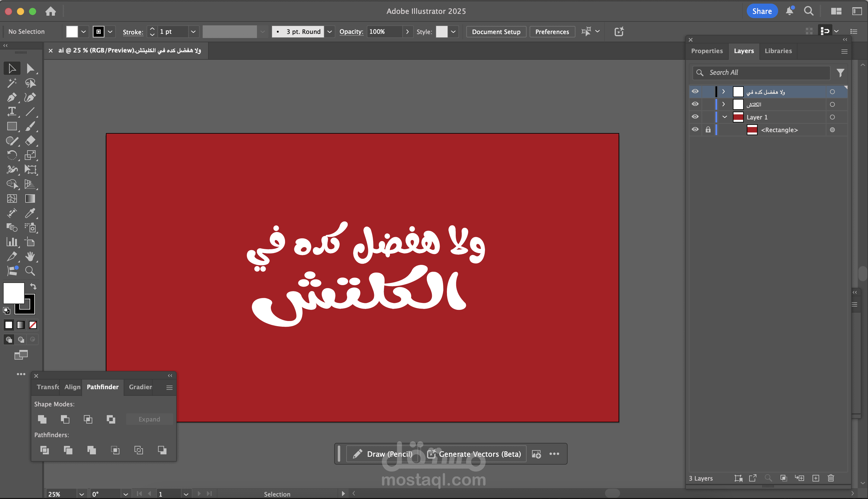Open the zoom level dropdown at 25%
This screenshot has height=499, width=868.
81,494
